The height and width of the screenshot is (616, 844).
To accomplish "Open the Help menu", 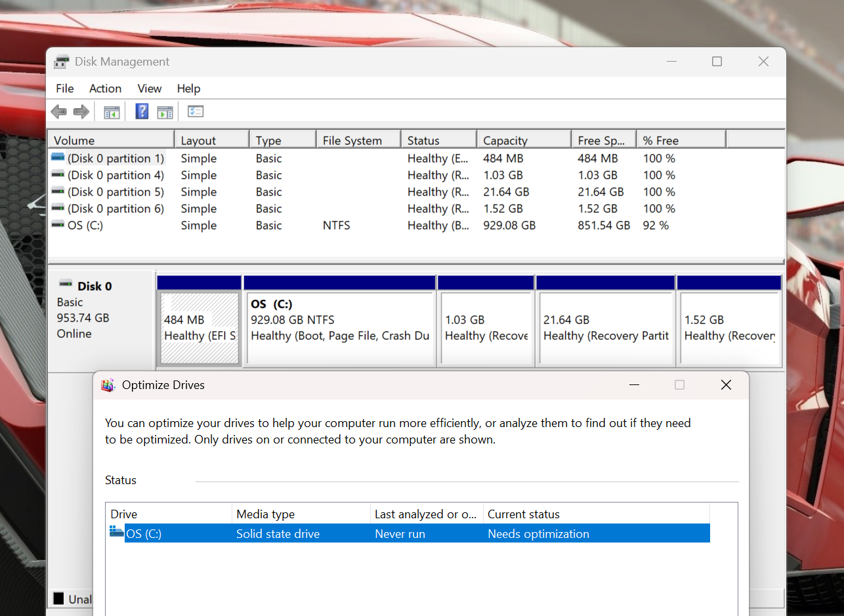I will pos(188,89).
